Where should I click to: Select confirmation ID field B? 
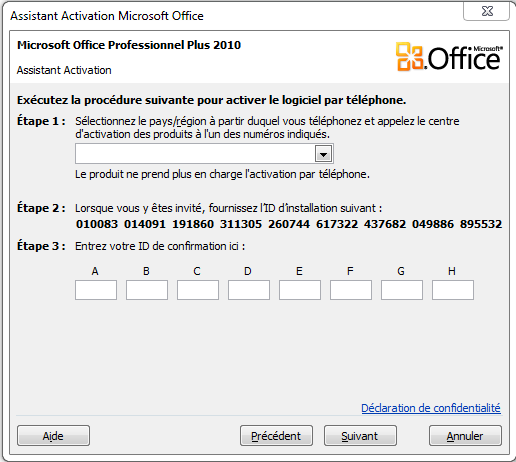147,290
